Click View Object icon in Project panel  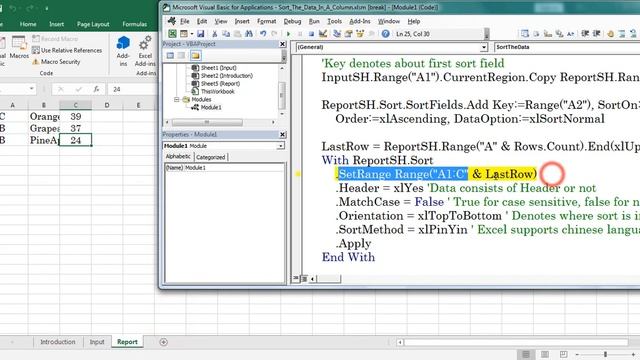click(181, 56)
